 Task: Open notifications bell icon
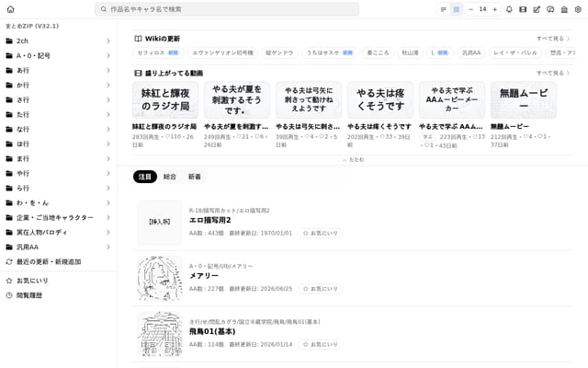coord(509,9)
